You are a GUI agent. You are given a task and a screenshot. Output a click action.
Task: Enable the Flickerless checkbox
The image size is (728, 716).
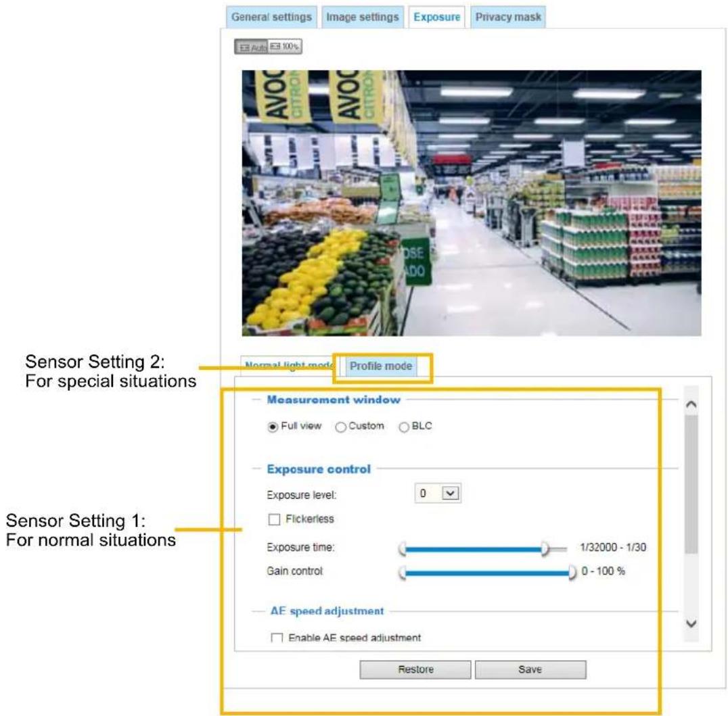pyautogui.click(x=275, y=519)
